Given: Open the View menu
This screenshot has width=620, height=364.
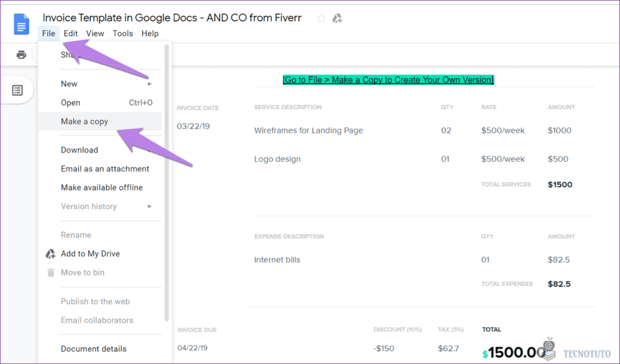Looking at the screenshot, I should (x=95, y=33).
